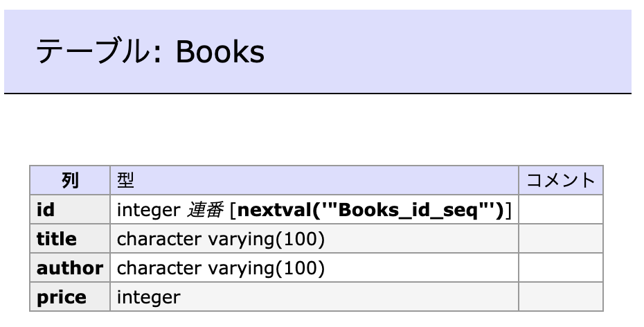The height and width of the screenshot is (327, 644).
Task: Click the price column name cell
Action: tap(70, 297)
